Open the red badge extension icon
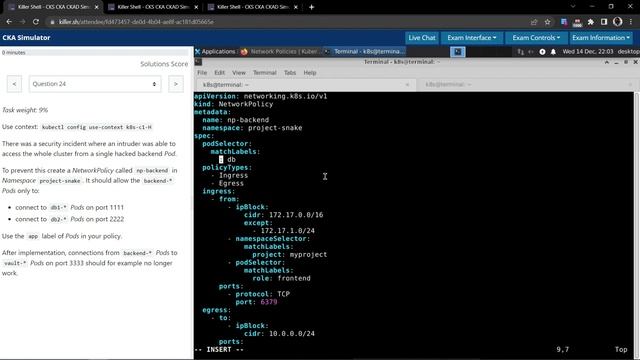 click(577, 22)
